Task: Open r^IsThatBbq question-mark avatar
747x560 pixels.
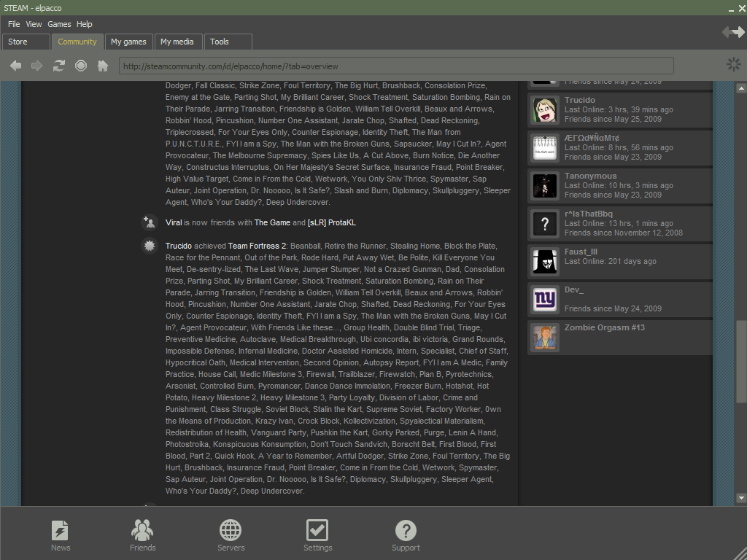Action: tap(544, 223)
